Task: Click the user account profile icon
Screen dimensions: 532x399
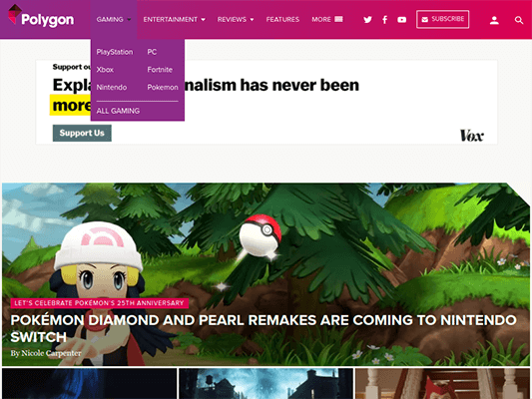Action: 494,20
